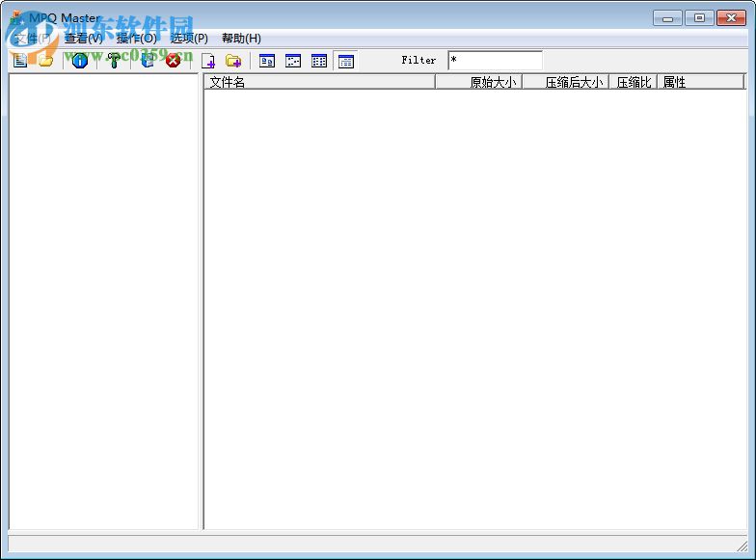The width and height of the screenshot is (756, 560).
Task: Minimize the MPQ Master window
Action: (x=667, y=18)
